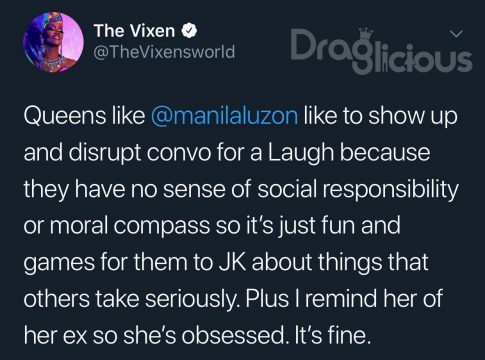Click the word Queens in tweet

tap(62, 116)
